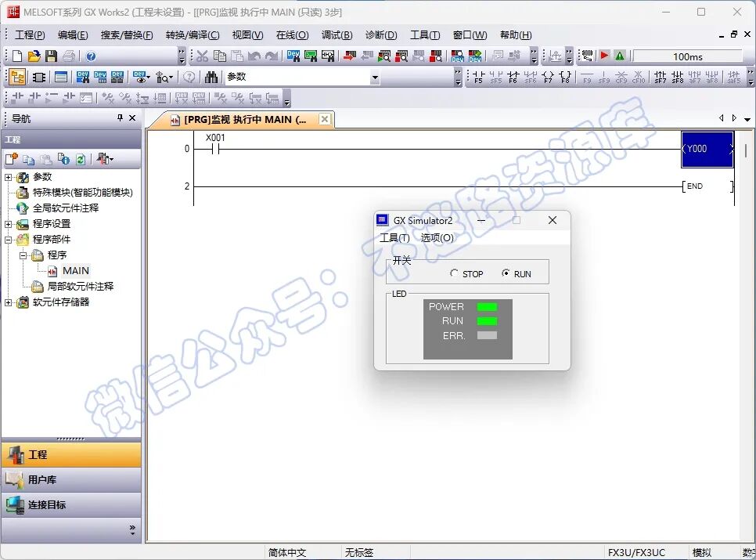Expand the 参数 tree node
Viewport: 756px width, 560px height.
(8, 178)
